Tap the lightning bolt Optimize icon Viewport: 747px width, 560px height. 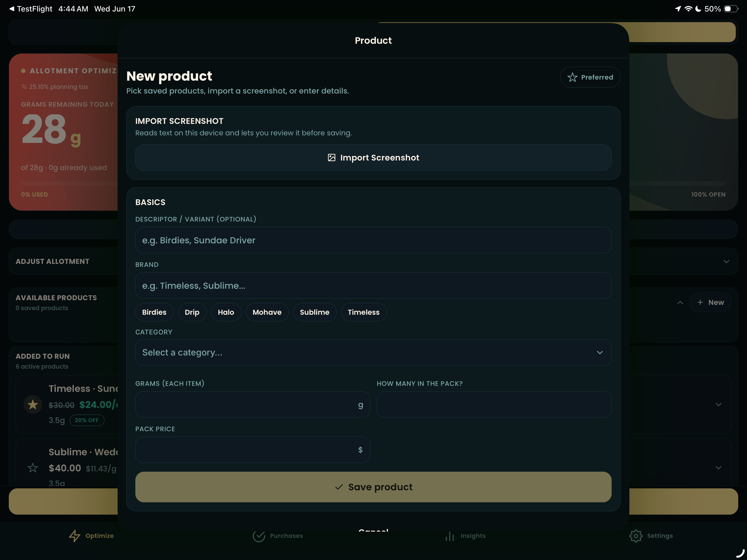75,536
